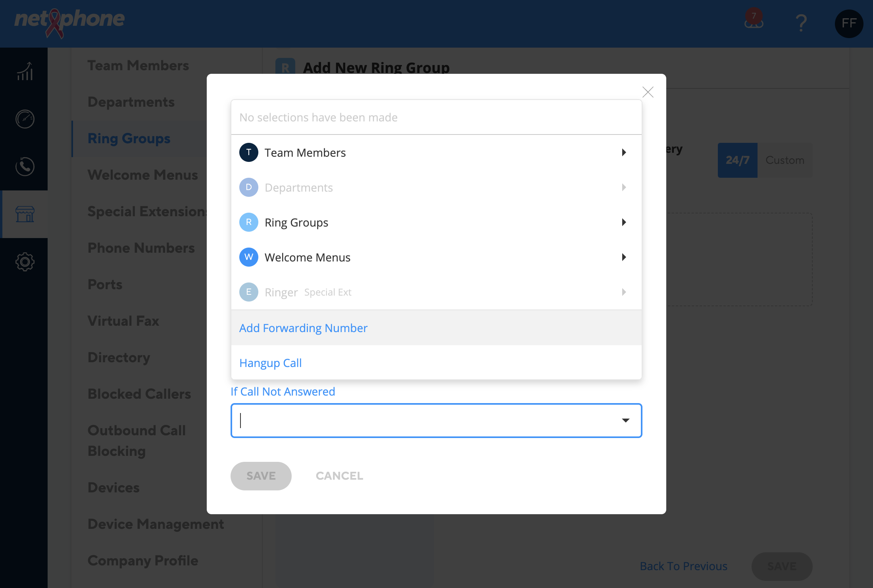Expand the Ring Groups submenu arrow

[624, 222]
